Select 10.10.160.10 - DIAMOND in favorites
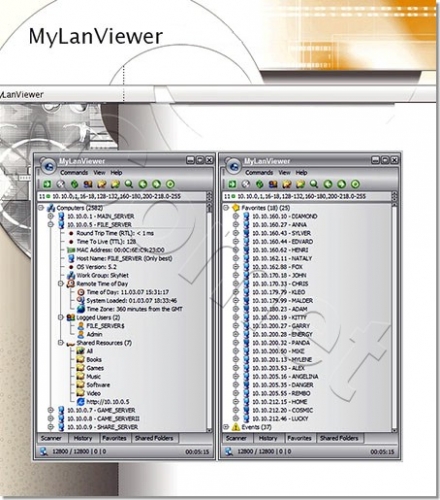 point(285,216)
